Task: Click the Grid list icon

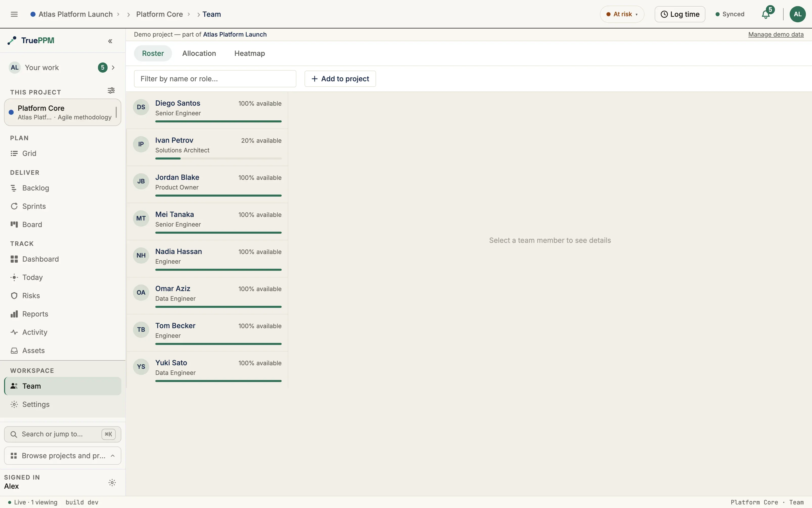Action: click(14, 153)
